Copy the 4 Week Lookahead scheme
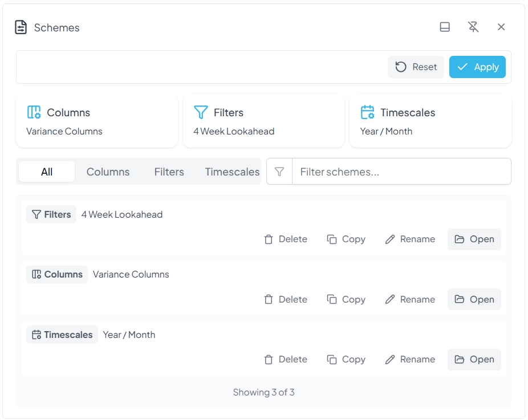The height and width of the screenshot is (420, 528). pyautogui.click(x=346, y=239)
